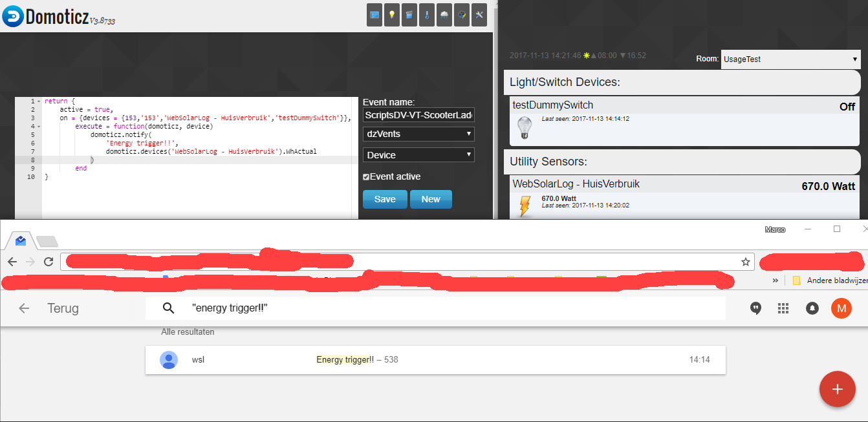Open the Switches lightbulb tab in Domoticz

pos(391,15)
